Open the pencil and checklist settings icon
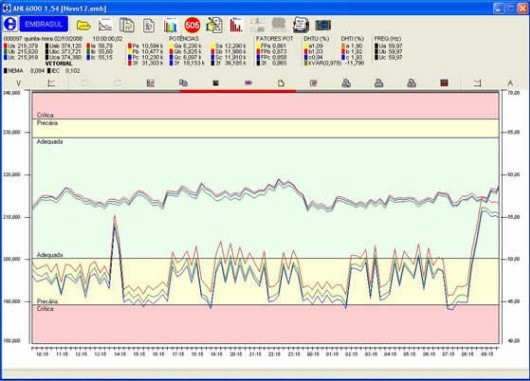530x381 pixels. point(214,25)
